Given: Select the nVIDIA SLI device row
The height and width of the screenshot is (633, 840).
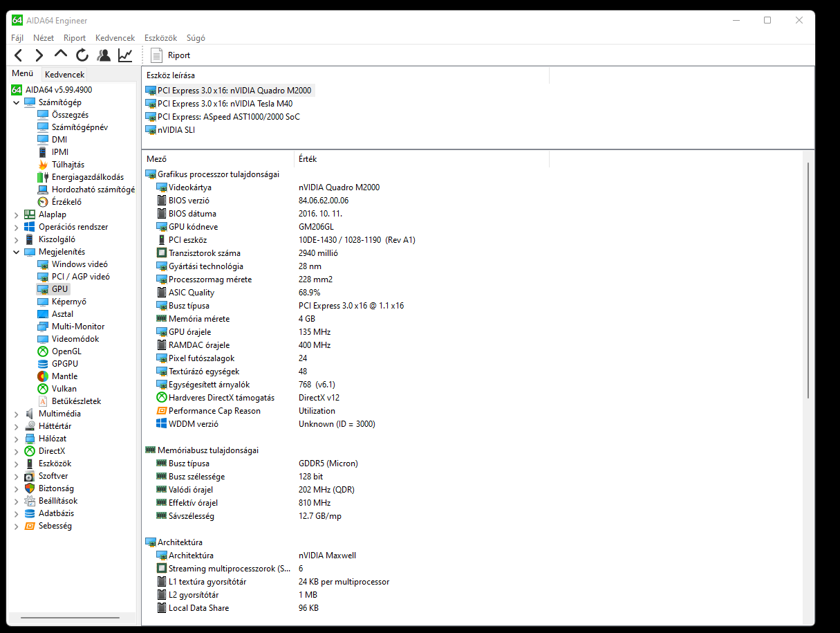Looking at the screenshot, I should click(170, 130).
